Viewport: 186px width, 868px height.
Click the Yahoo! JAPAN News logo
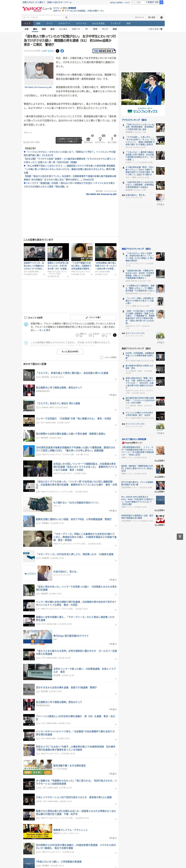(37, 9)
